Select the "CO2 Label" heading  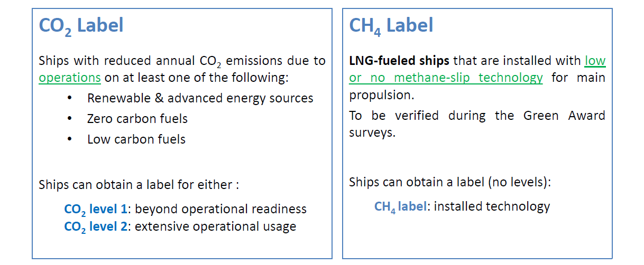81,25
